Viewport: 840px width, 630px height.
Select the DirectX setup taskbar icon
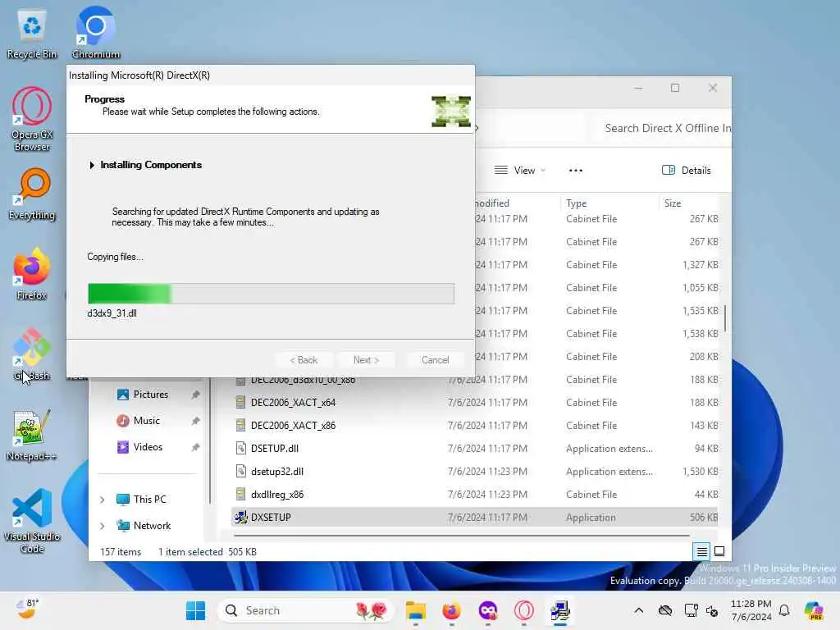[x=559, y=610]
